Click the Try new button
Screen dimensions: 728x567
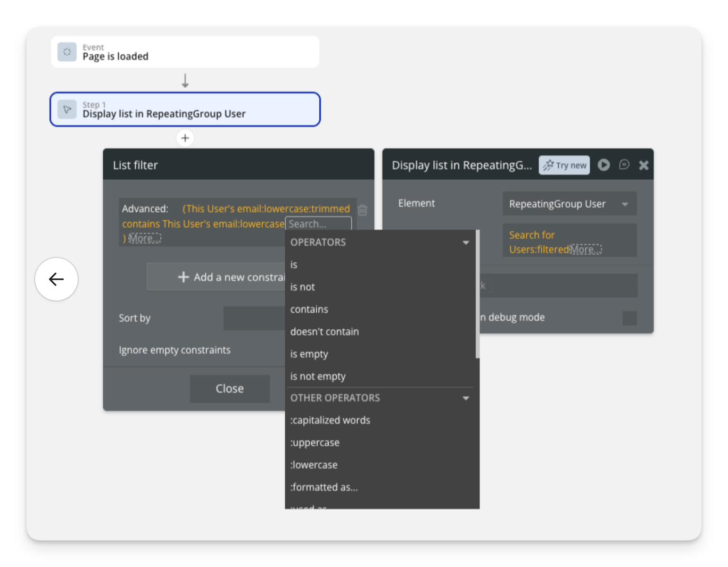[x=564, y=165]
